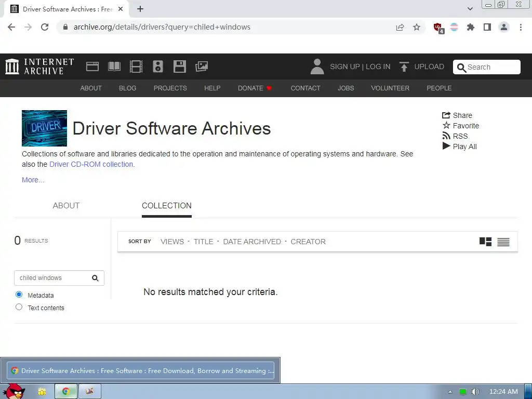
Task: Open VOLUNTEER in navigation bar
Action: [390, 88]
